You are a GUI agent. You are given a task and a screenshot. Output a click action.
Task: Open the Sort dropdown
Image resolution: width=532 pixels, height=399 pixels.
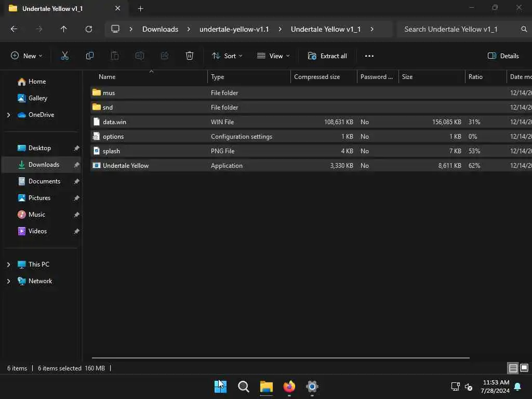point(227,56)
